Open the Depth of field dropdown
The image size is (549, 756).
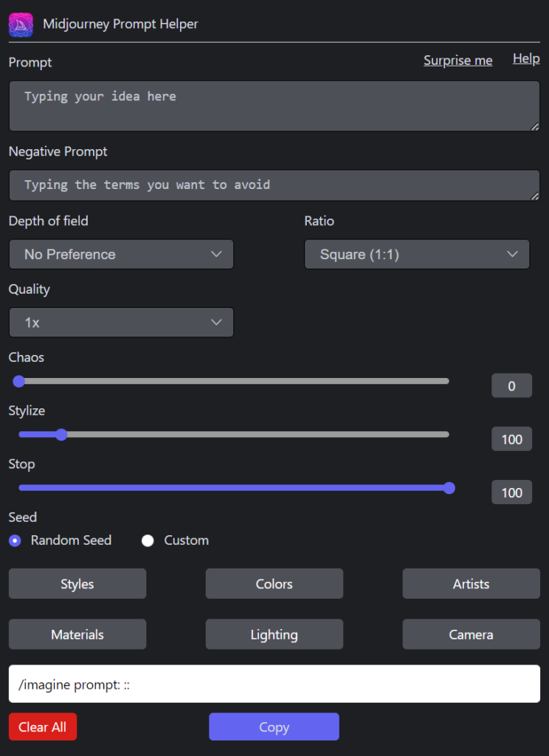[121, 254]
